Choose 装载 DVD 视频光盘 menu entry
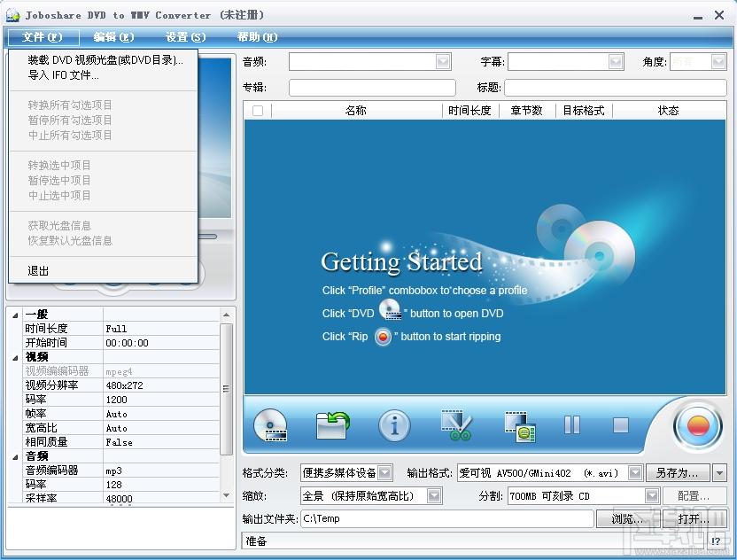Viewport: 737px width, 560px height. click(104, 59)
